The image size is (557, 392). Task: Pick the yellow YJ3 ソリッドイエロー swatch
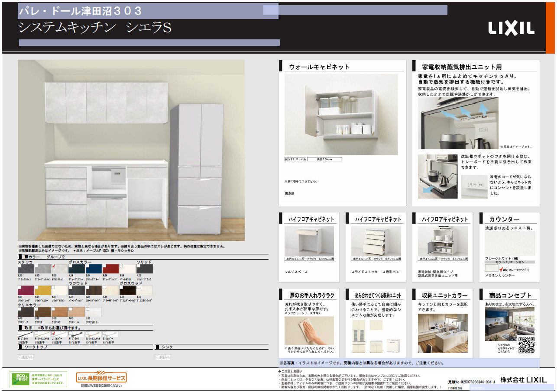pyautogui.click(x=43, y=290)
